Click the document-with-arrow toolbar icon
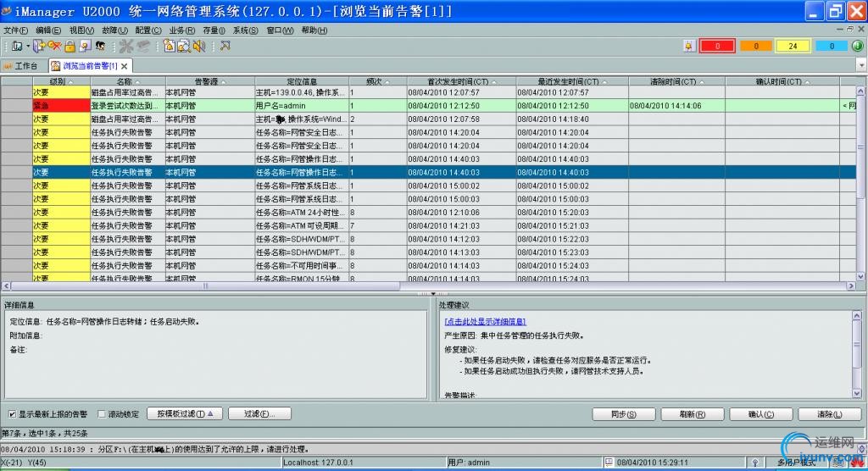This screenshot has height=471, width=868. pos(85,47)
